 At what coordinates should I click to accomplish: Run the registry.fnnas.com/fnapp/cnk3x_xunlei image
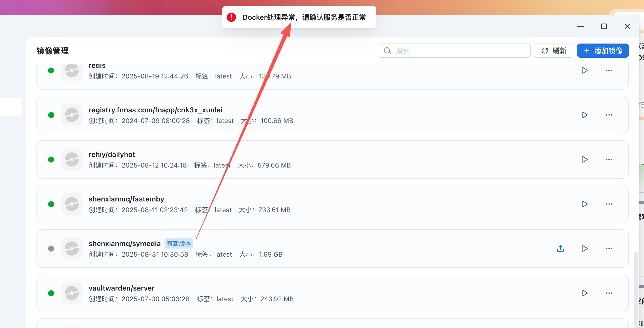tap(585, 115)
